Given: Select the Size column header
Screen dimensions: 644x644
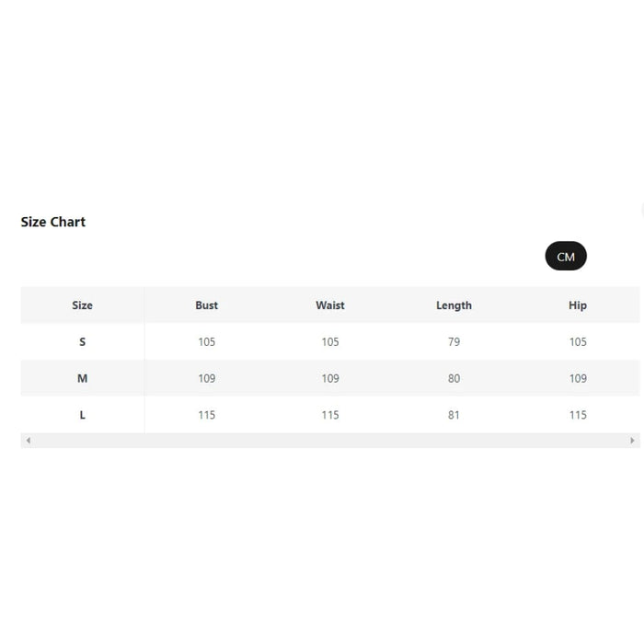Looking at the screenshot, I should (82, 305).
